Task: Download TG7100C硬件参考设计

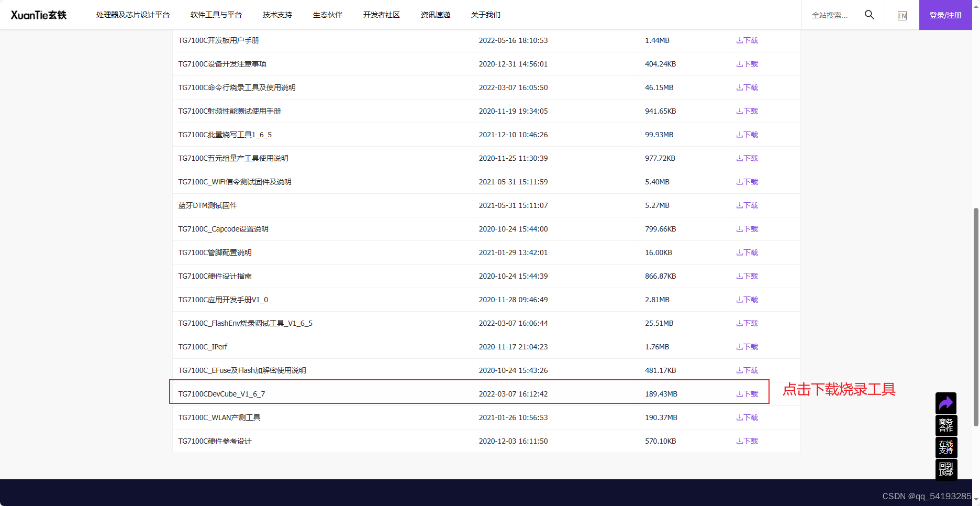Action: (747, 441)
